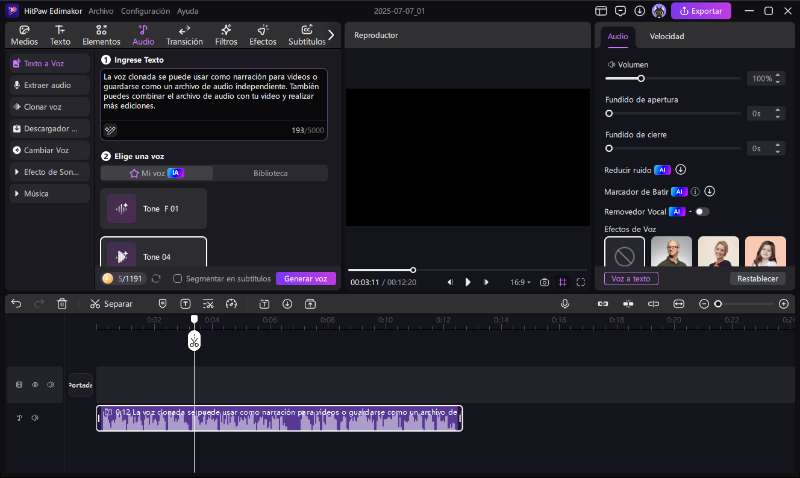Open the Filtros tab
The image size is (800, 478).
(226, 35)
